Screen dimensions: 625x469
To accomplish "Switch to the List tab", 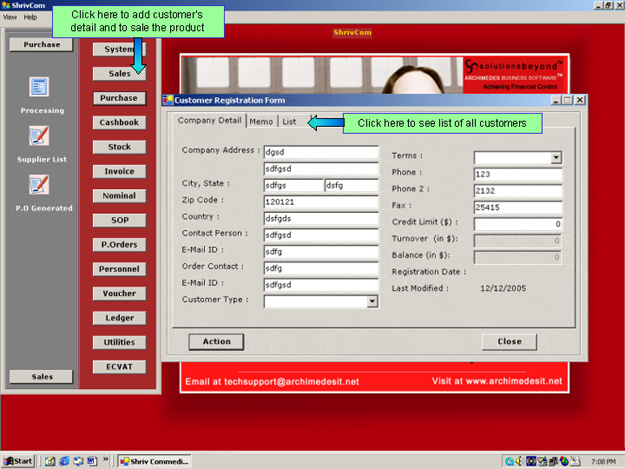I will (289, 122).
